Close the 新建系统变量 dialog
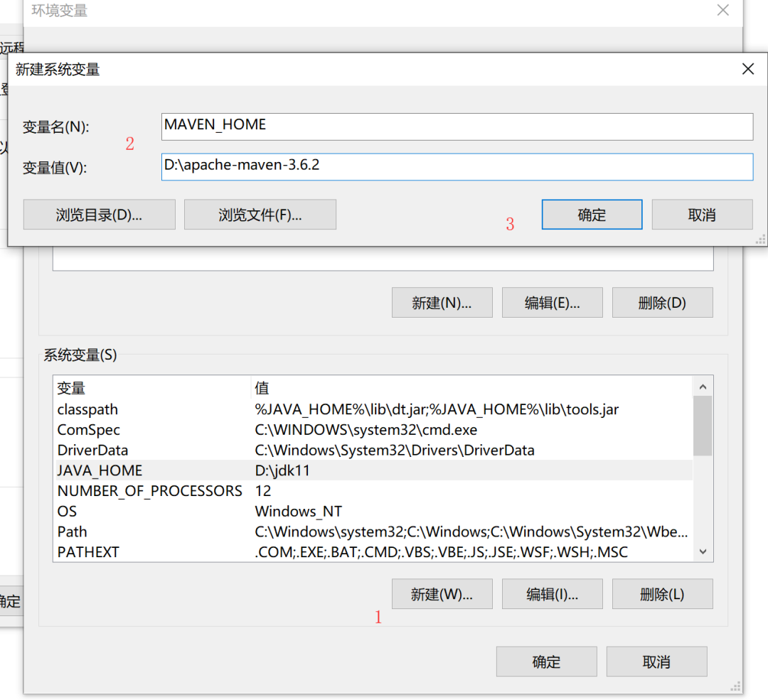Viewport: 768px width, 700px height. tap(747, 69)
